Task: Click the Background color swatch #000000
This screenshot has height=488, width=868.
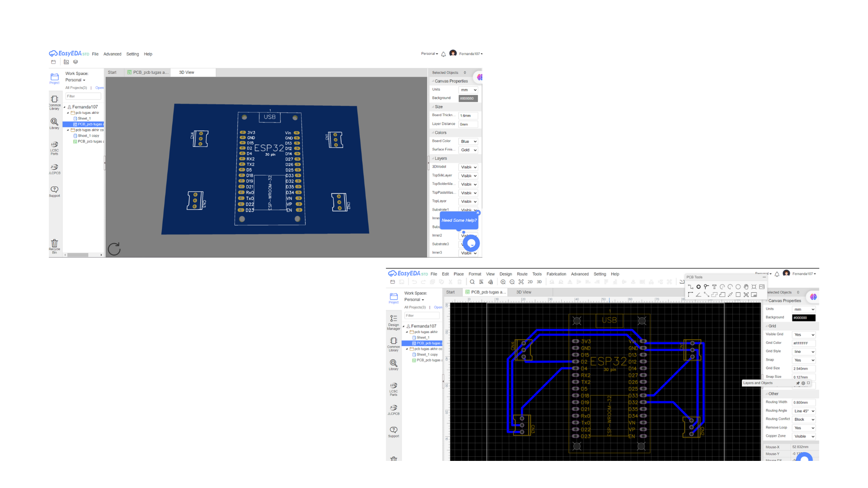Action: point(803,317)
